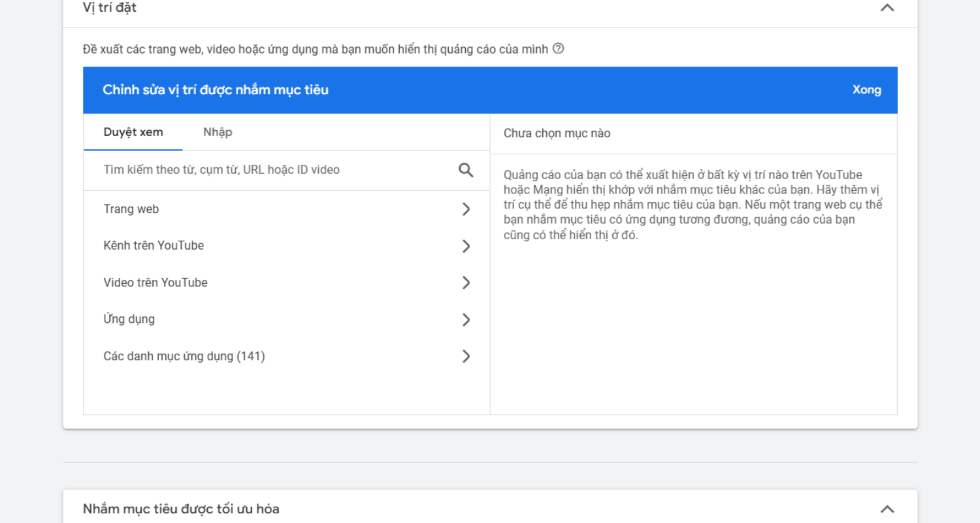980x523 pixels.
Task: Open the Trang web category
Action: [x=131, y=209]
